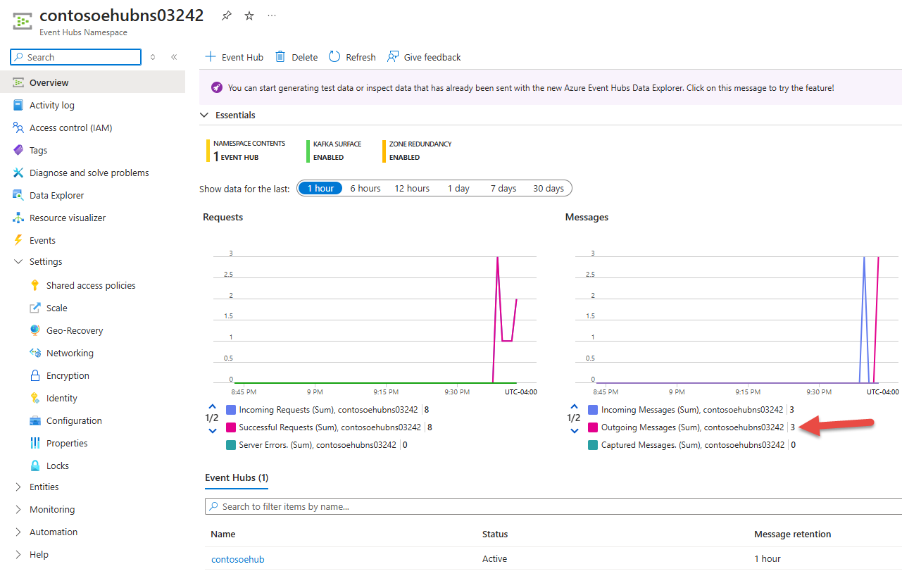Open Resource visualizer in the sidebar
The width and height of the screenshot is (902, 588).
tap(68, 218)
